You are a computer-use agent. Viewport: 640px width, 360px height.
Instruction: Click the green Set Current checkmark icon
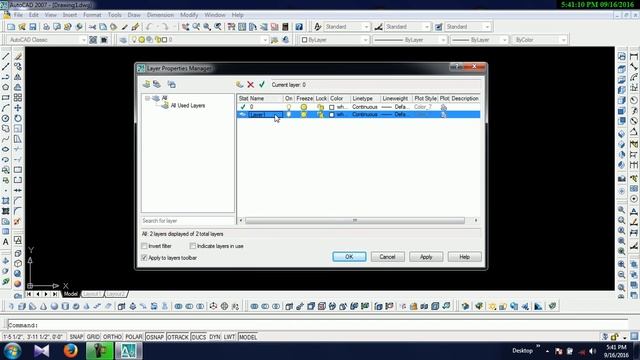click(x=262, y=84)
